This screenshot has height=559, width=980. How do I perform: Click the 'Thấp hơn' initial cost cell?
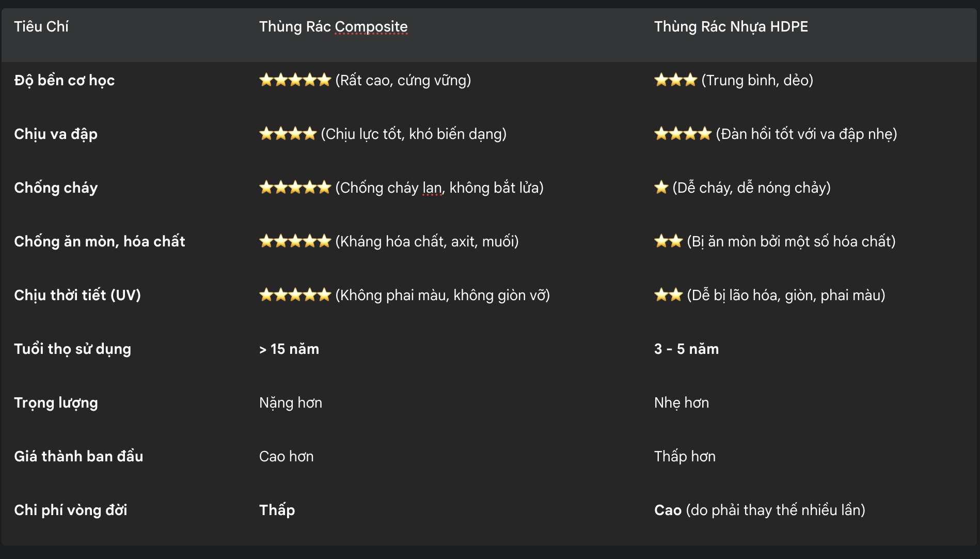[x=685, y=456]
